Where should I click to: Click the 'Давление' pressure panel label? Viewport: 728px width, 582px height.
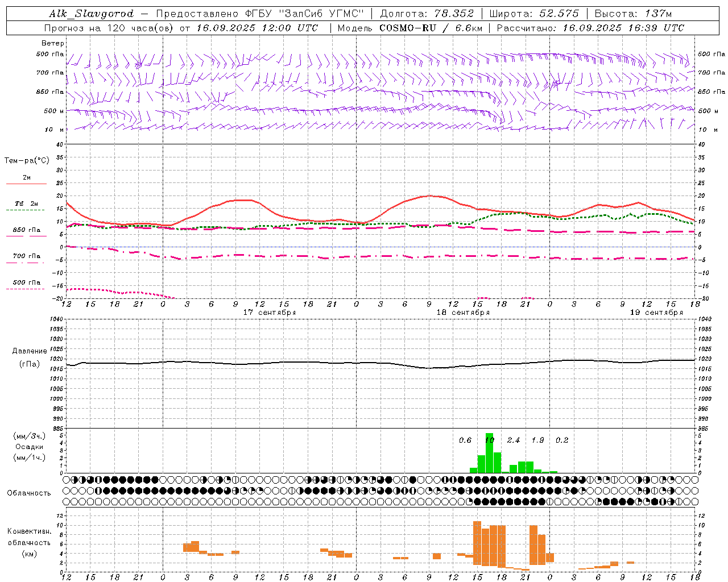[30, 351]
